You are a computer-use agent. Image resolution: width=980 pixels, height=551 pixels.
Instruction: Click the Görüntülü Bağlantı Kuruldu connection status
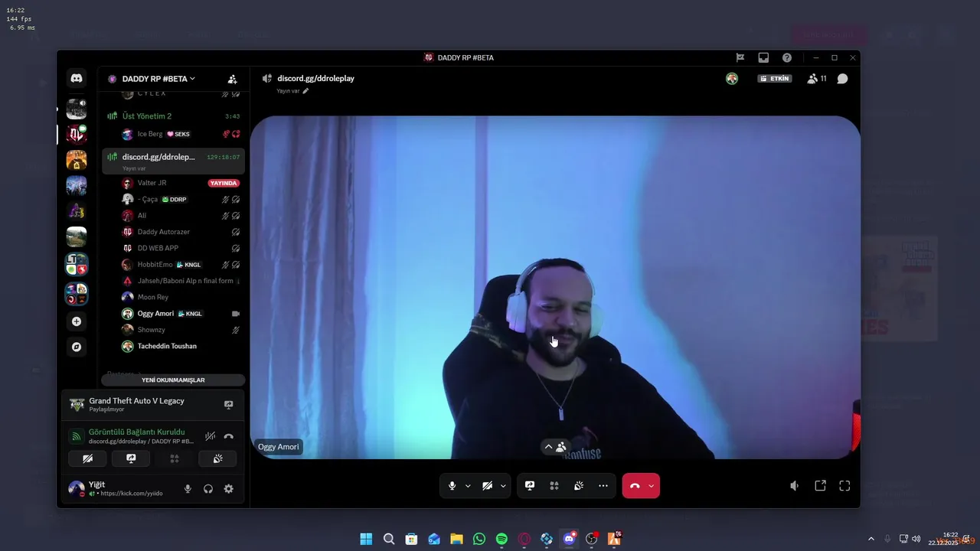pos(136,432)
